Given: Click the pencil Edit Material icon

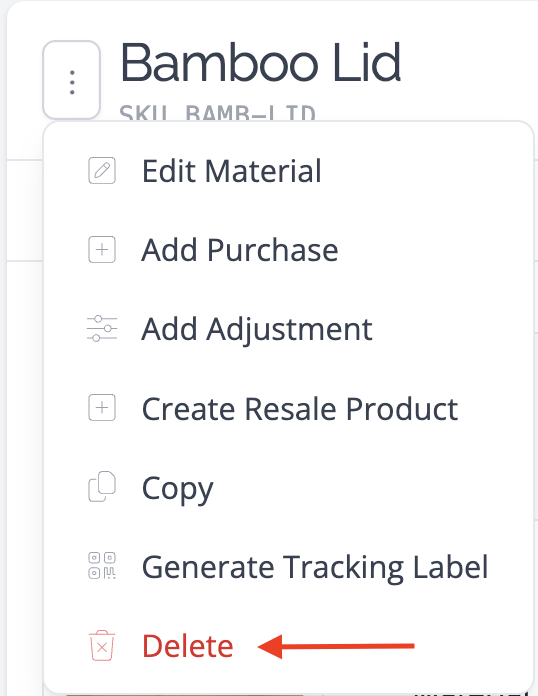Looking at the screenshot, I should click(102, 170).
